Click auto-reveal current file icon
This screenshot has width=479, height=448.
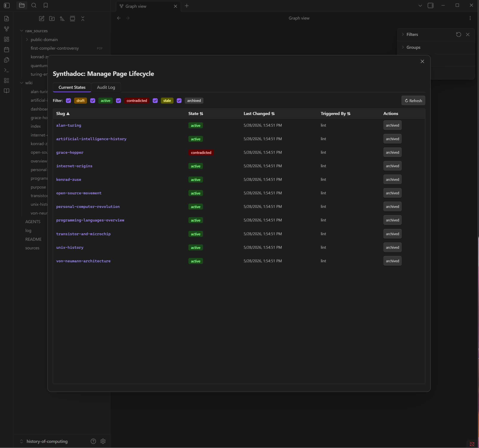click(72, 18)
